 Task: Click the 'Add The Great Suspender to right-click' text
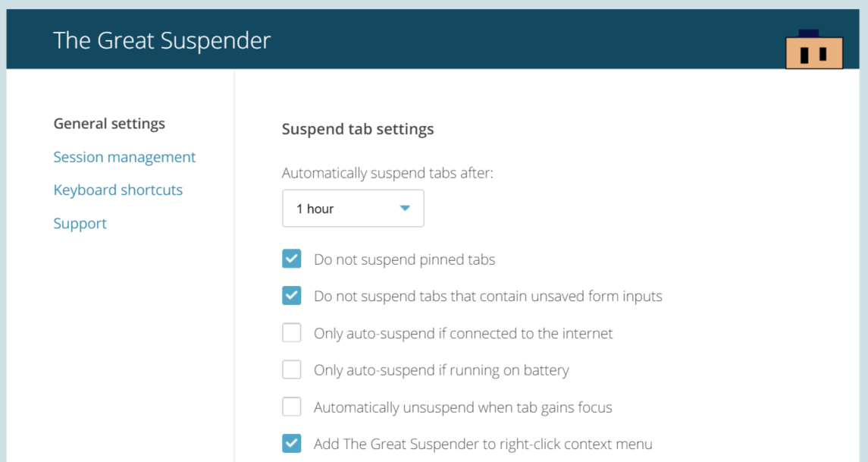point(483,444)
